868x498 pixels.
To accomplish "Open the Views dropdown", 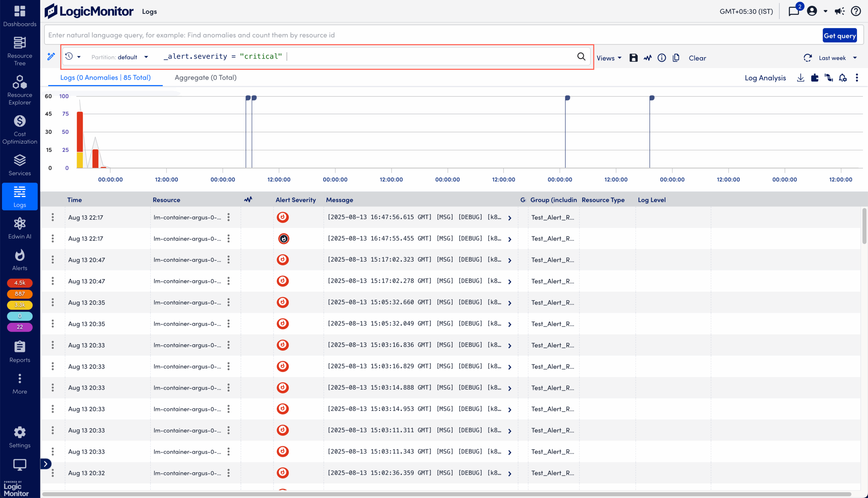I will 609,58.
